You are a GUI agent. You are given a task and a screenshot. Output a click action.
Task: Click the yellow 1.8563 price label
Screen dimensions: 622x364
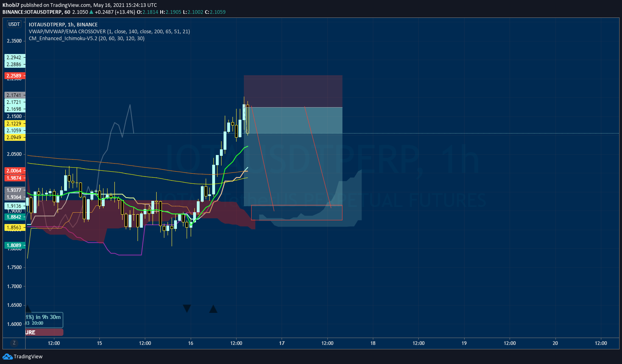[15, 227]
